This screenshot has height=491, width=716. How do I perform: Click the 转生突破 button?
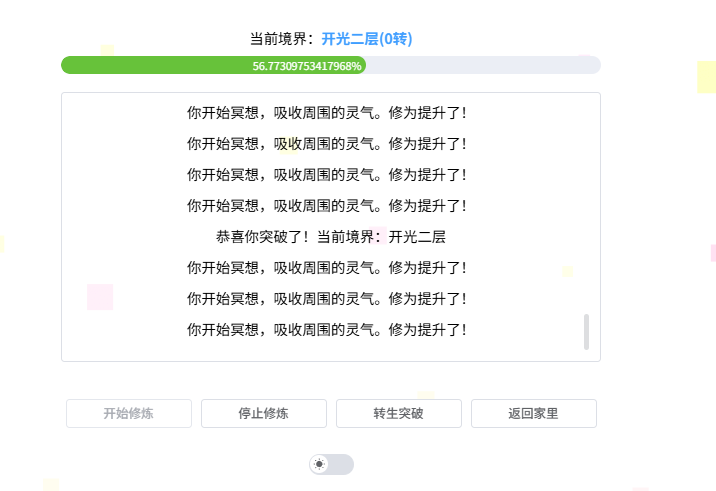pos(398,413)
